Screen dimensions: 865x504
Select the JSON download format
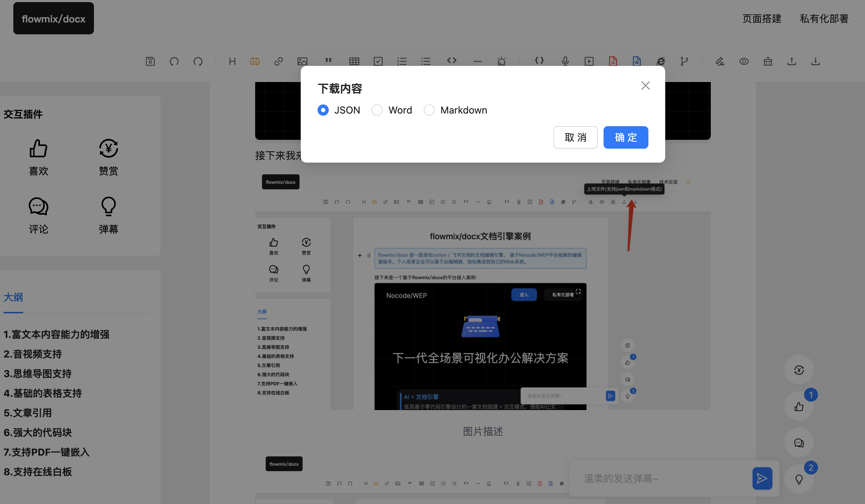tap(339, 110)
